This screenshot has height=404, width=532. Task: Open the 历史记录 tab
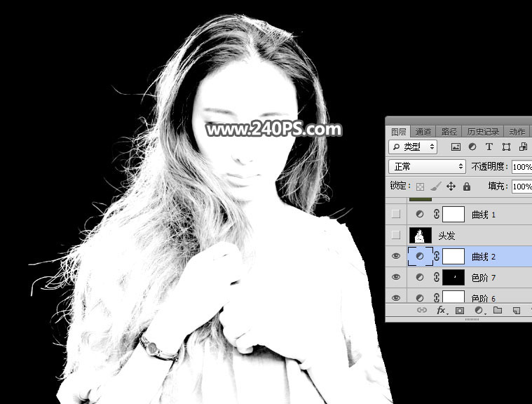(483, 132)
